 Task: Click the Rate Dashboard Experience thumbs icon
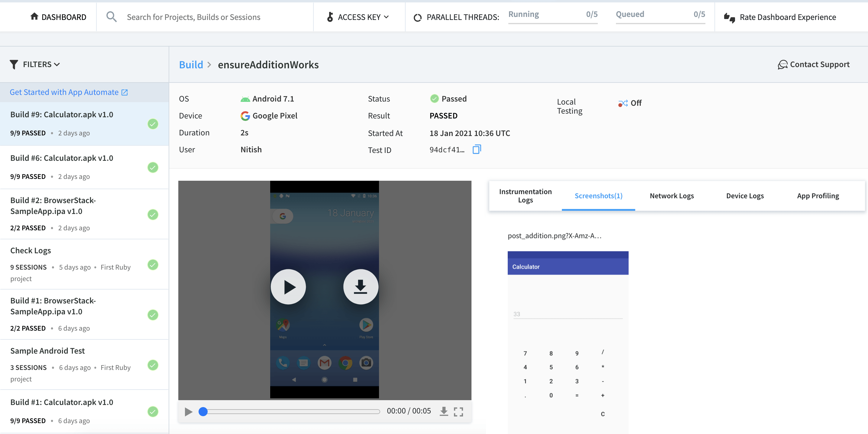click(x=729, y=18)
